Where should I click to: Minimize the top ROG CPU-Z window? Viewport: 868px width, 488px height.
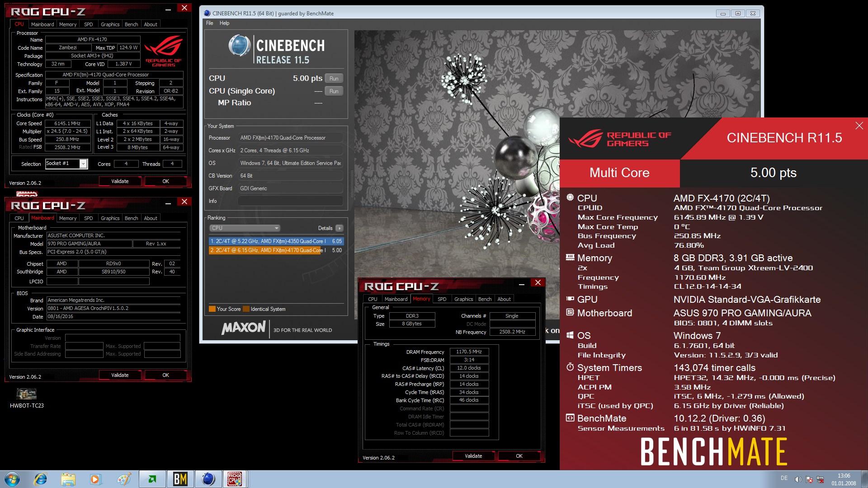click(x=168, y=9)
